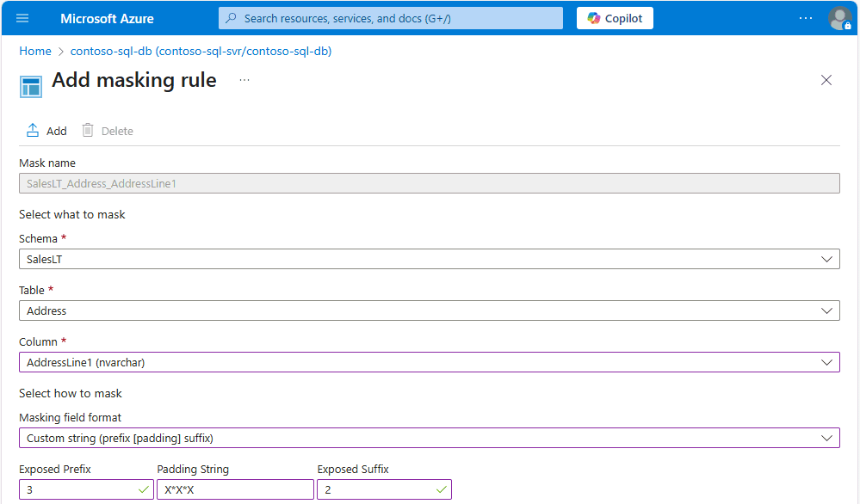Image resolution: width=860 pixels, height=504 pixels.
Task: Click the Padding String input field
Action: [235, 489]
